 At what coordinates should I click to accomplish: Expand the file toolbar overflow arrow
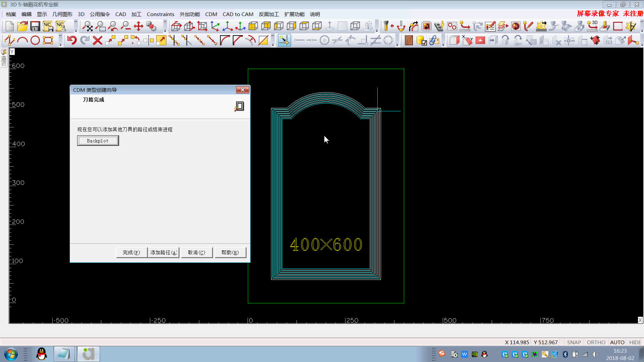pyautogui.click(x=76, y=31)
